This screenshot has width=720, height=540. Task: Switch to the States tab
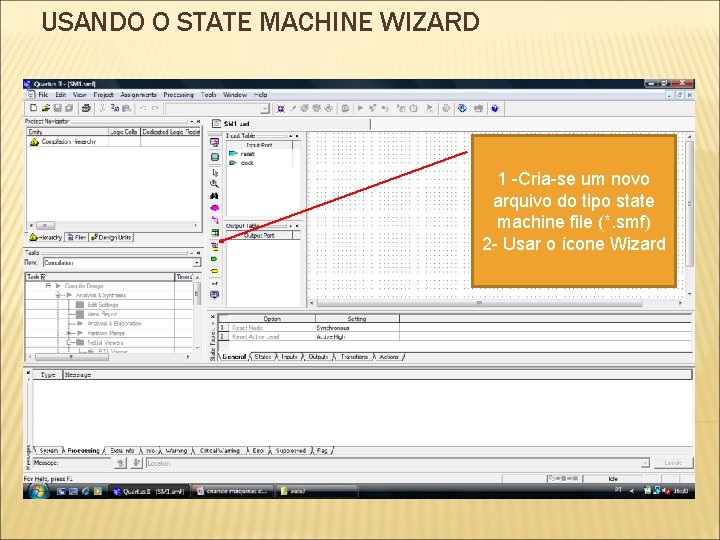[x=263, y=357]
